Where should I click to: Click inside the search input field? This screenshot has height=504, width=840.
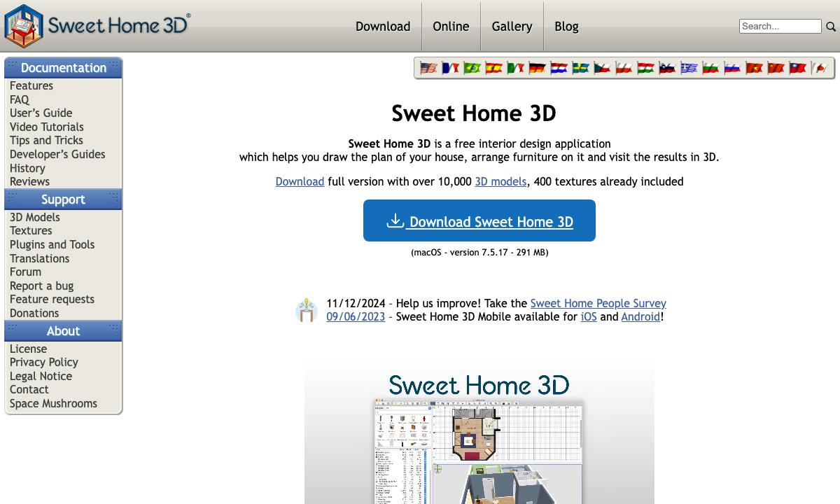780,26
